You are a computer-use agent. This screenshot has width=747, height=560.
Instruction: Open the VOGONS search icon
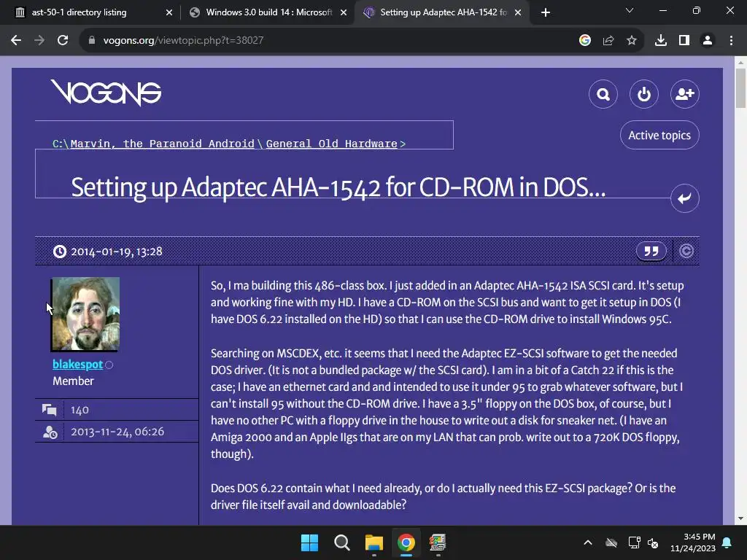click(x=603, y=94)
